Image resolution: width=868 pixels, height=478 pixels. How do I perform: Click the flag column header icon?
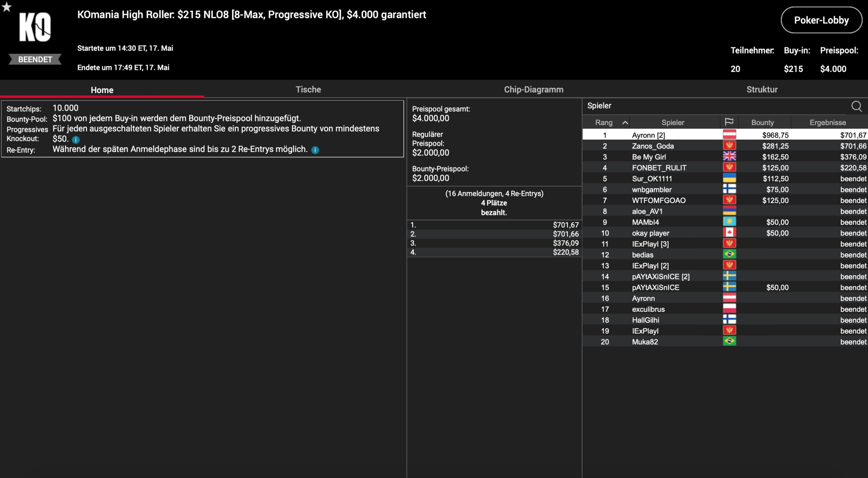point(729,122)
